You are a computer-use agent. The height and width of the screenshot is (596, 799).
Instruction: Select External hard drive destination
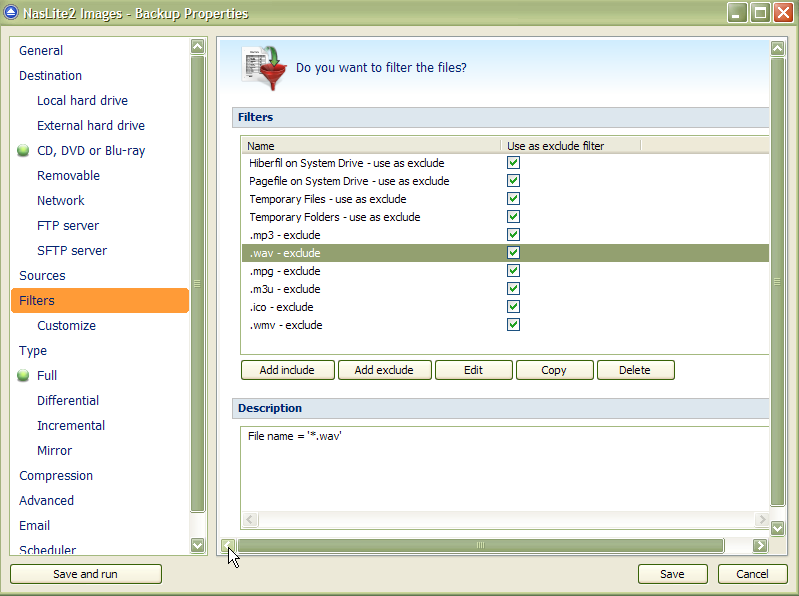click(91, 126)
